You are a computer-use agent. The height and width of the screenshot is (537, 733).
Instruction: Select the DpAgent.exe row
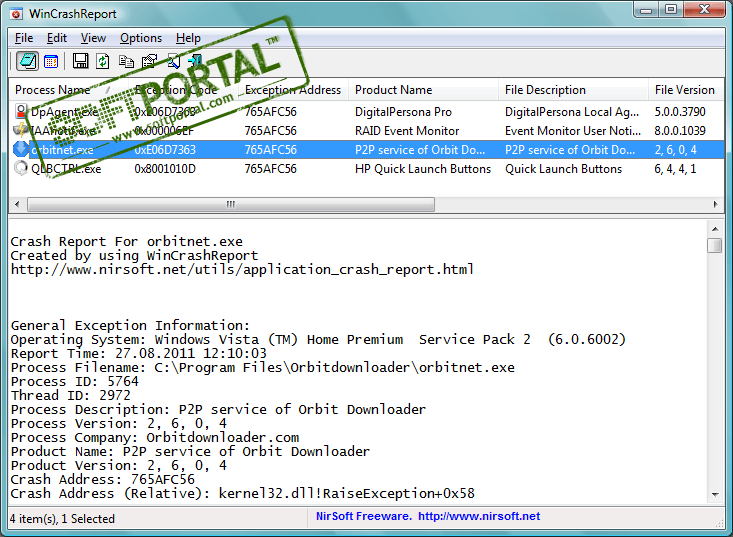(367, 112)
